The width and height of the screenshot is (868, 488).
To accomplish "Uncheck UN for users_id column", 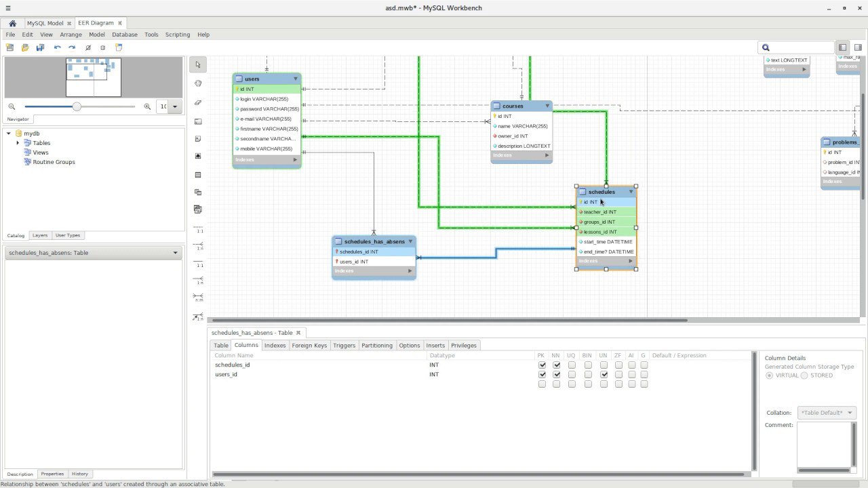I will point(604,374).
